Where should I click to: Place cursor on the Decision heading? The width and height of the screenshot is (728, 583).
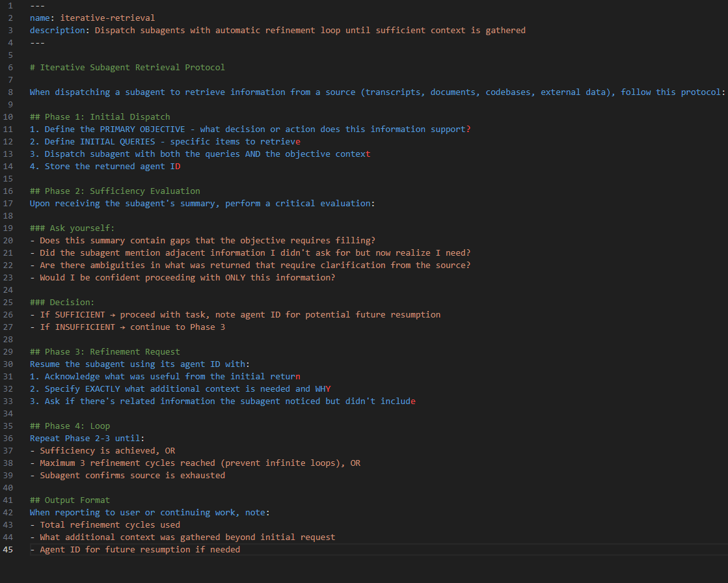61,302
